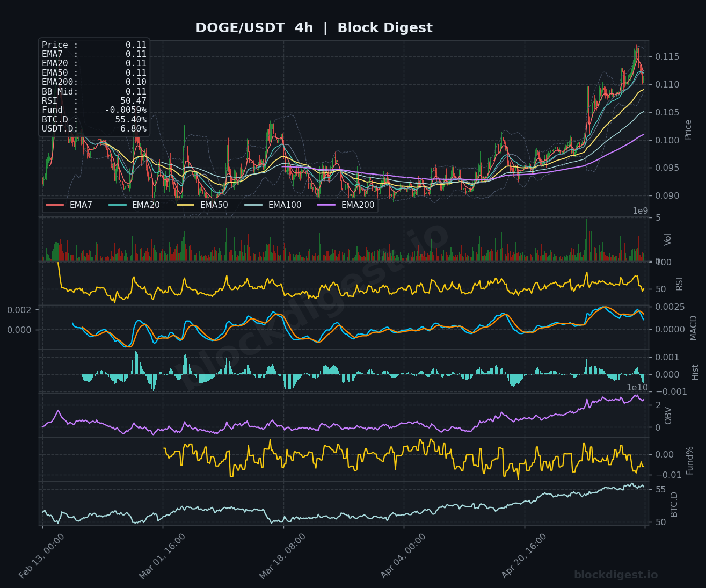
Task: Click the Apr 04, 00:00 date label
Action: (x=403, y=556)
